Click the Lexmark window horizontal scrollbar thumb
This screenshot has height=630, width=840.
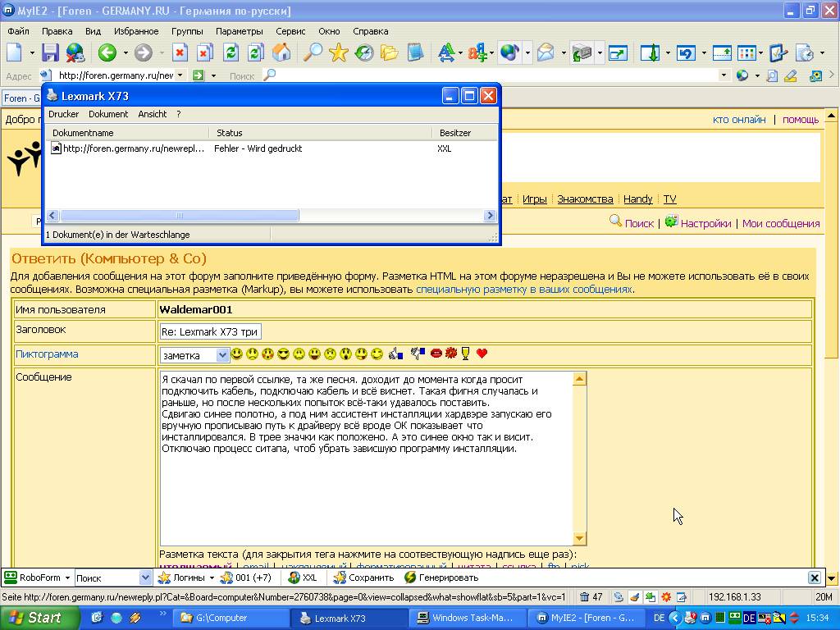[x=180, y=216]
